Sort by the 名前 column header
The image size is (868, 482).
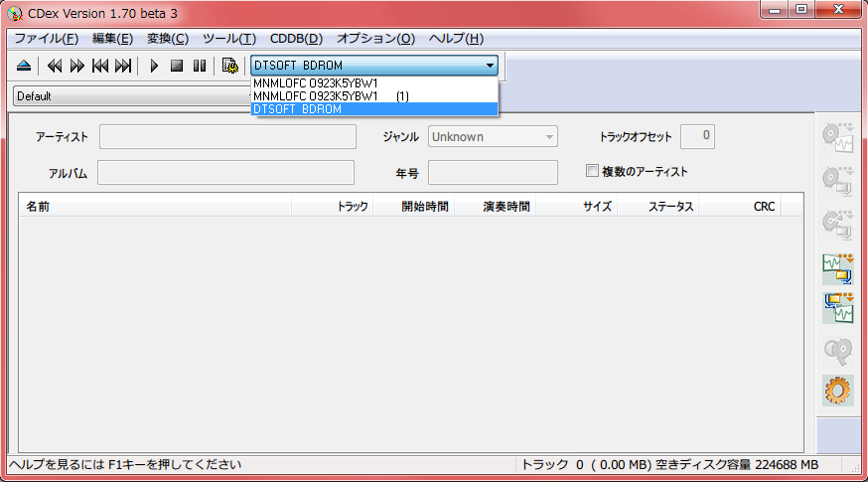click(x=156, y=206)
